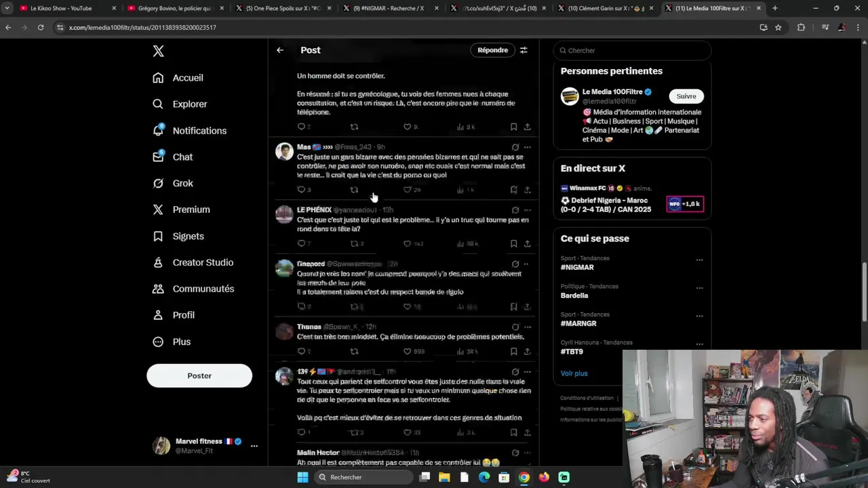Like the Thanos reply
Viewport: 868px width, 488px height.
click(408, 352)
